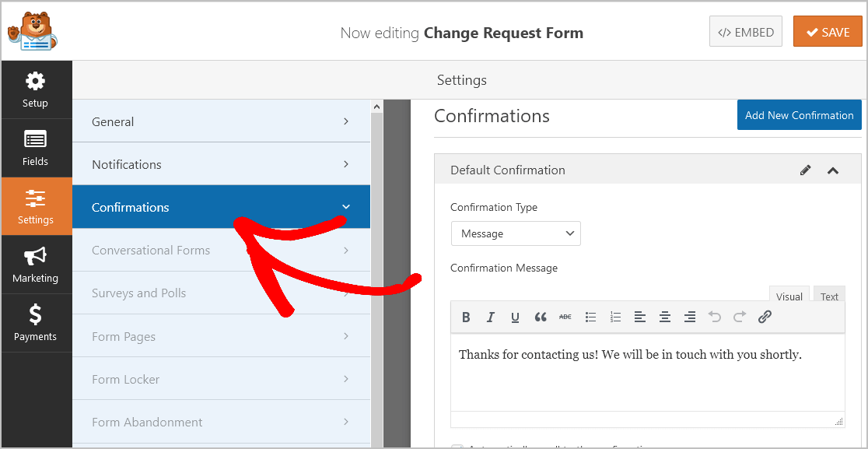
Task: Open the Setup gear panel
Action: point(36,89)
